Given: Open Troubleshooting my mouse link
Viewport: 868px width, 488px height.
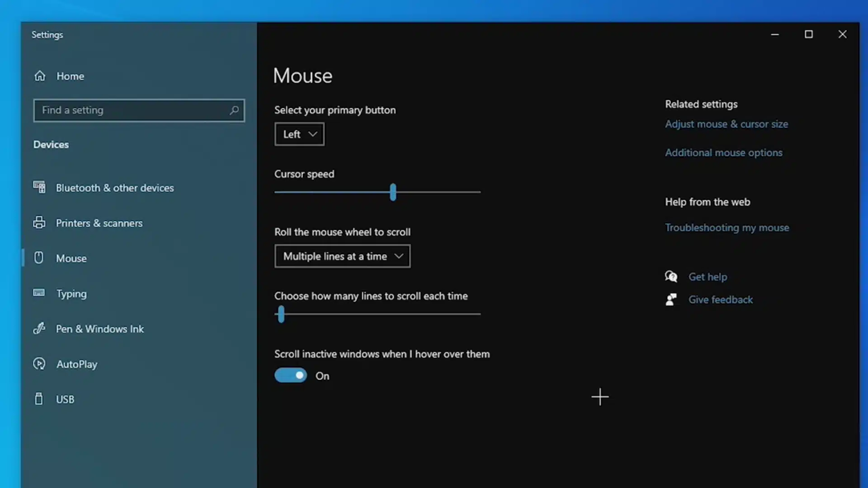Looking at the screenshot, I should [x=727, y=228].
